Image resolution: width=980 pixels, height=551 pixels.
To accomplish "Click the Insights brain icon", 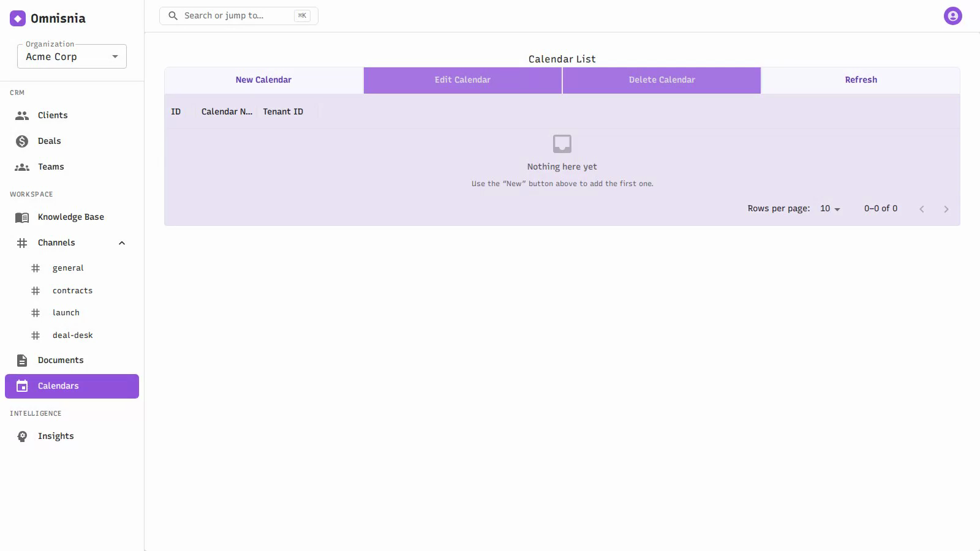I will coord(22,437).
